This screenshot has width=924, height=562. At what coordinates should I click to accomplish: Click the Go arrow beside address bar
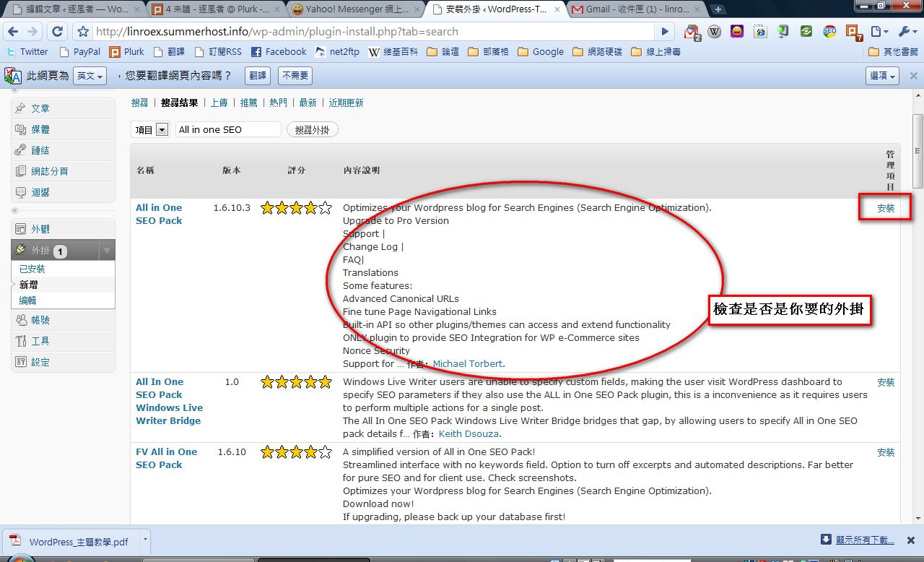pos(666,32)
